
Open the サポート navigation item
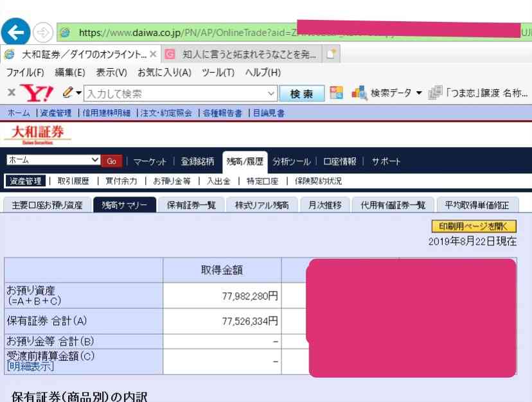(386, 161)
